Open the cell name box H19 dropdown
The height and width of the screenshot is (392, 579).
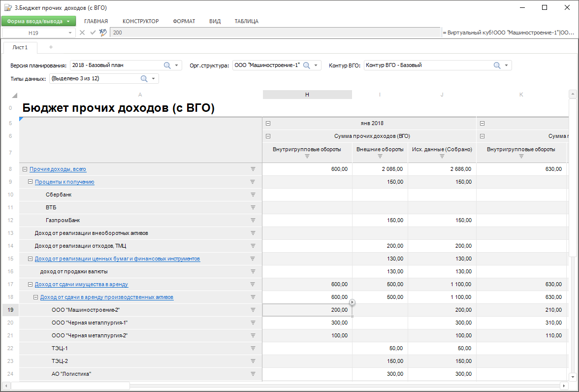(x=70, y=33)
